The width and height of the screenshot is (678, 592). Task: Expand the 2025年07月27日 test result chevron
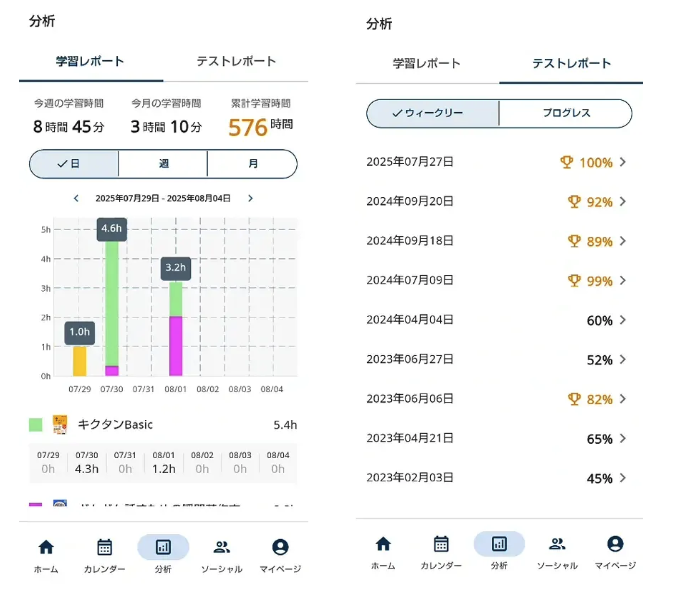coord(623,162)
